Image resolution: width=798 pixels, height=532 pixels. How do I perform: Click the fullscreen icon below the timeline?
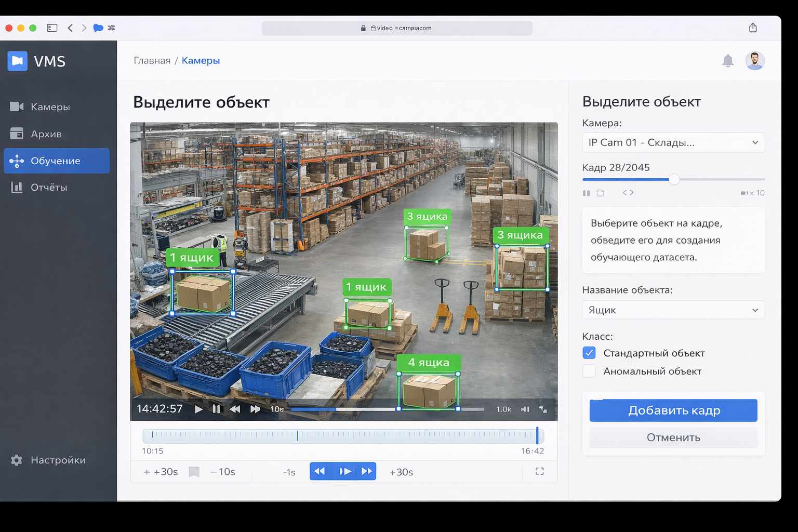(540, 471)
